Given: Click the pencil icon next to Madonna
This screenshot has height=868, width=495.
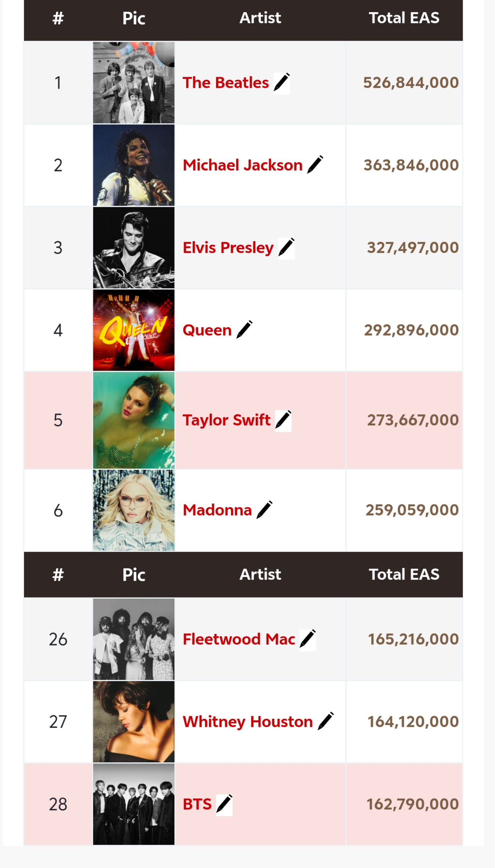Looking at the screenshot, I should point(265,510).
